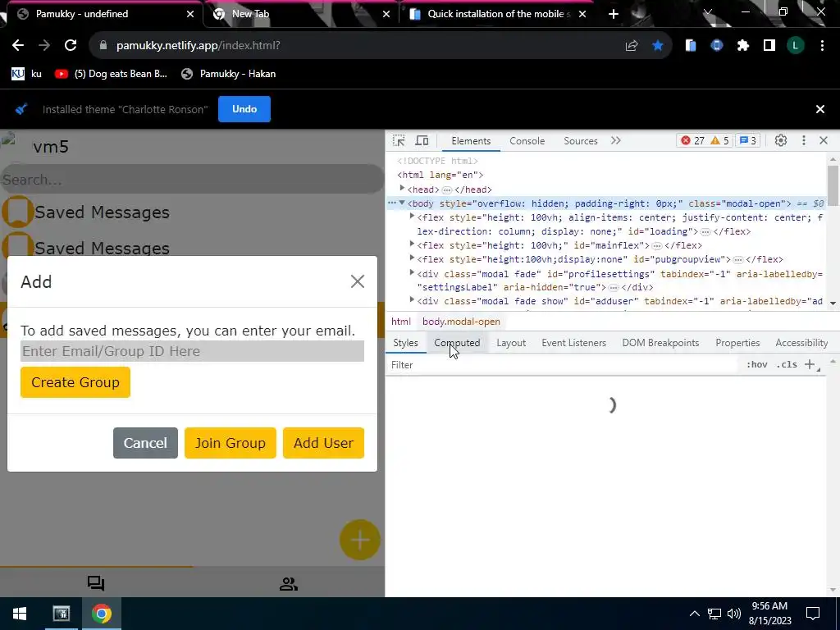Viewport: 840px width, 630px height.
Task: Open the Extensions puzzle icon
Action: click(743, 46)
